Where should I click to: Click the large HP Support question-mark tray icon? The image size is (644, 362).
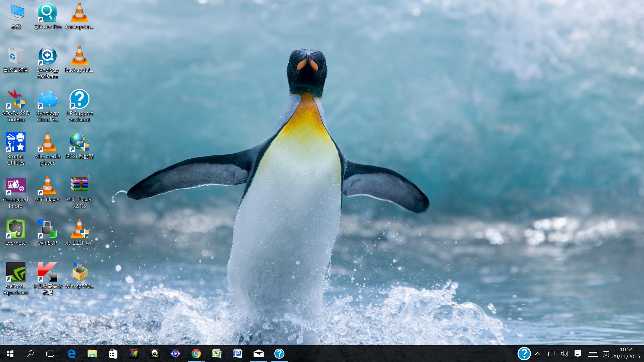click(524, 354)
